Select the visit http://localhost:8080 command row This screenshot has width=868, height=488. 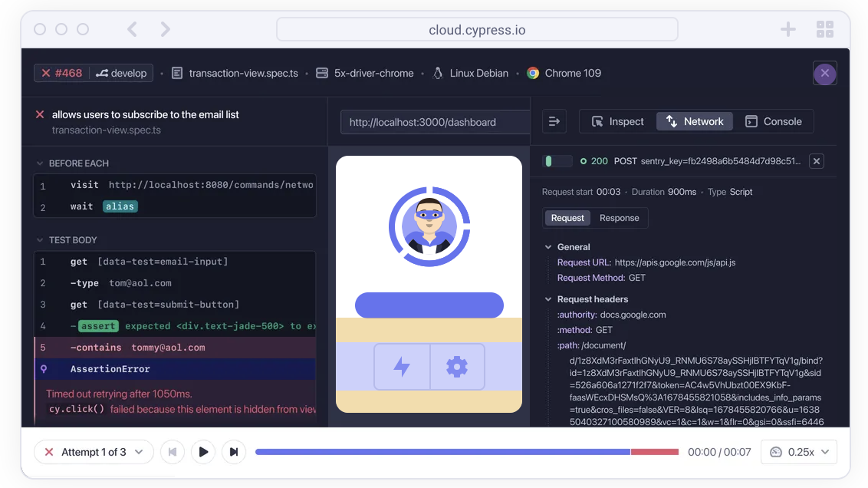point(175,185)
